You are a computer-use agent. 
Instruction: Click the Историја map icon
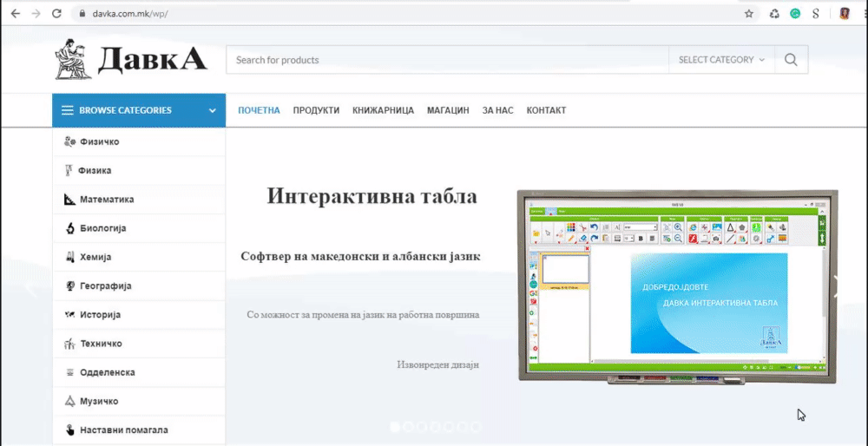[x=69, y=315]
